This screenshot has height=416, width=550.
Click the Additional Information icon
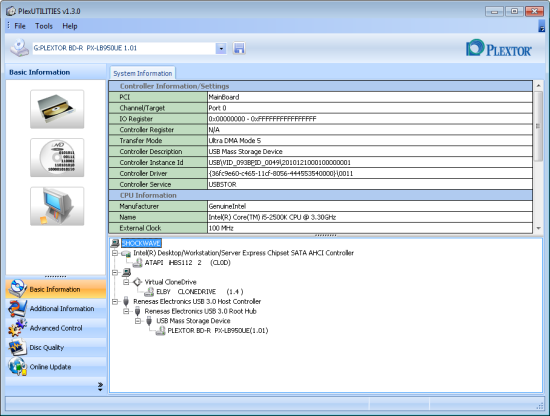(x=17, y=308)
